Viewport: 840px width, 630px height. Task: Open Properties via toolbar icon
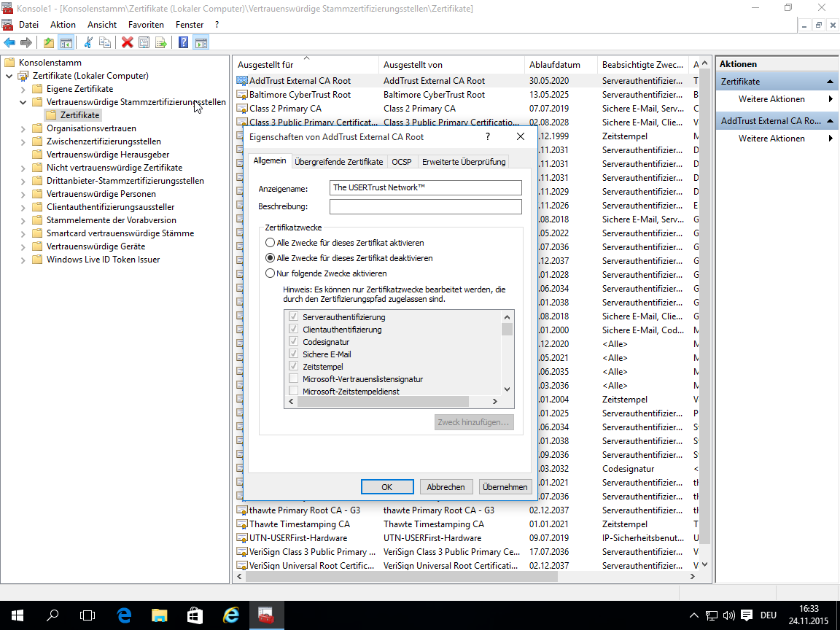144,42
